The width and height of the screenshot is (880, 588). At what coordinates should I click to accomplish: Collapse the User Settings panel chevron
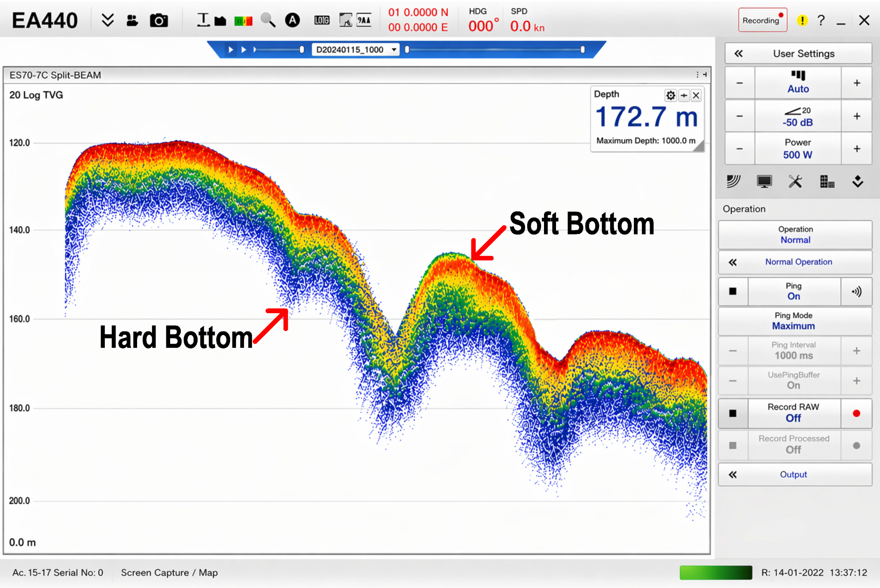click(x=739, y=54)
